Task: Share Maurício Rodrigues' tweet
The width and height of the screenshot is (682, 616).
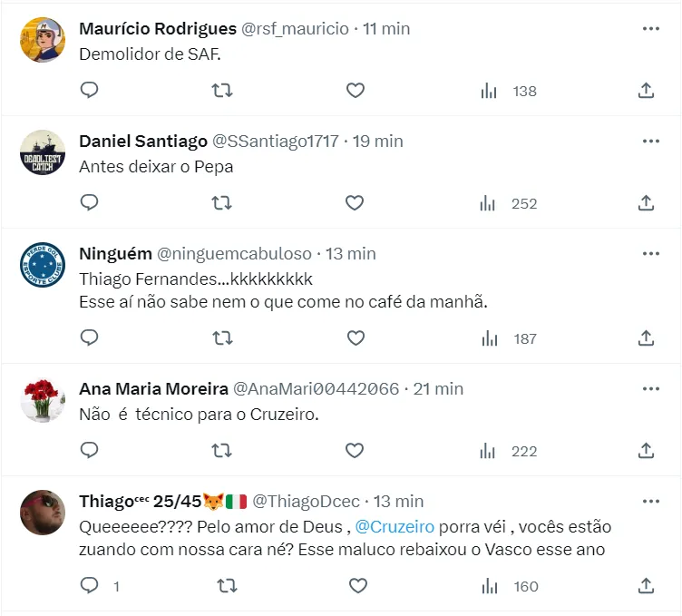Action: [646, 91]
